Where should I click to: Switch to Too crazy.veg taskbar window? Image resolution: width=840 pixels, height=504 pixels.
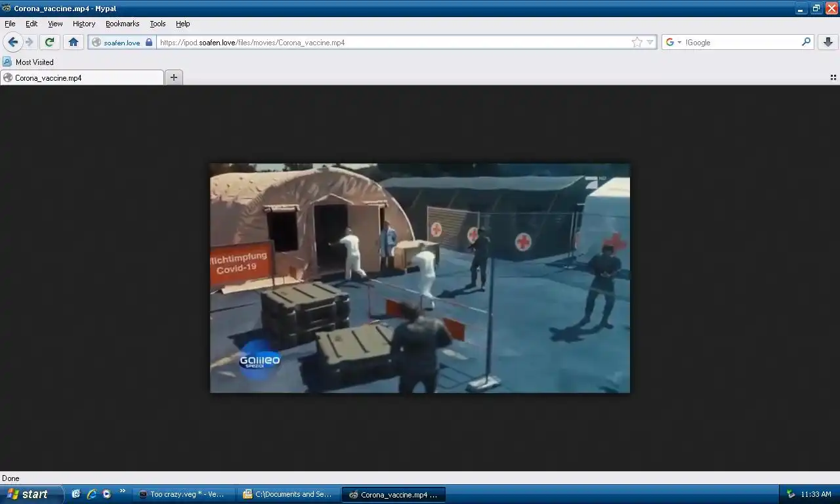[184, 494]
